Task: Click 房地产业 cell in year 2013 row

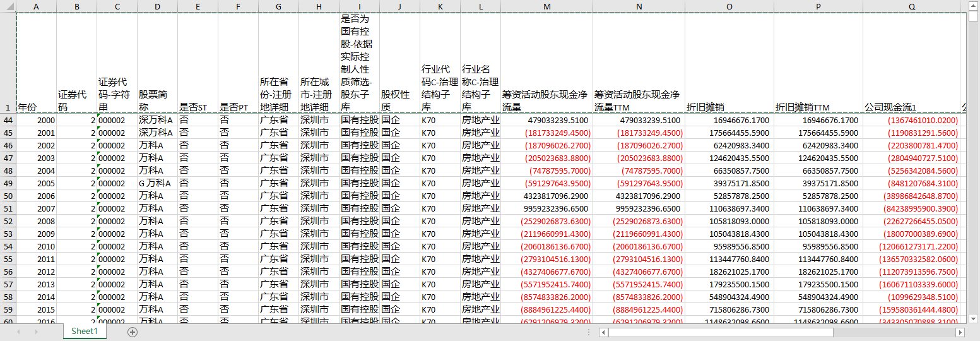Action: (x=480, y=284)
